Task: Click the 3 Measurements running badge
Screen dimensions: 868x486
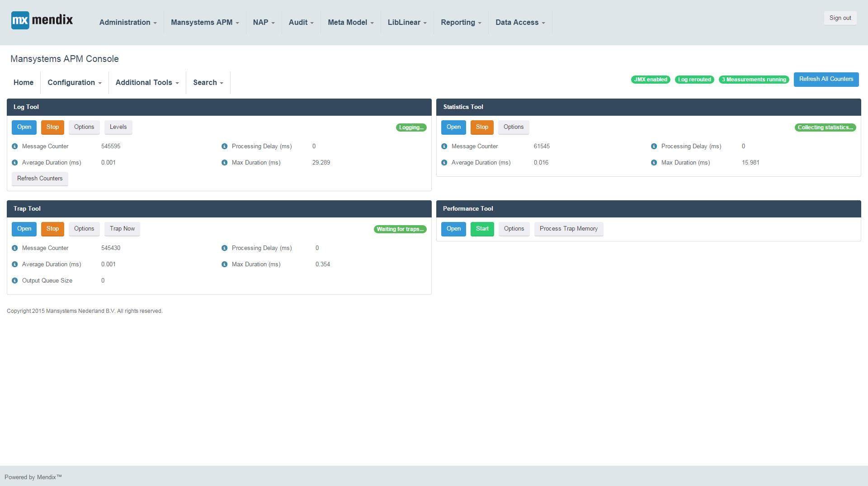Action: 754,80
